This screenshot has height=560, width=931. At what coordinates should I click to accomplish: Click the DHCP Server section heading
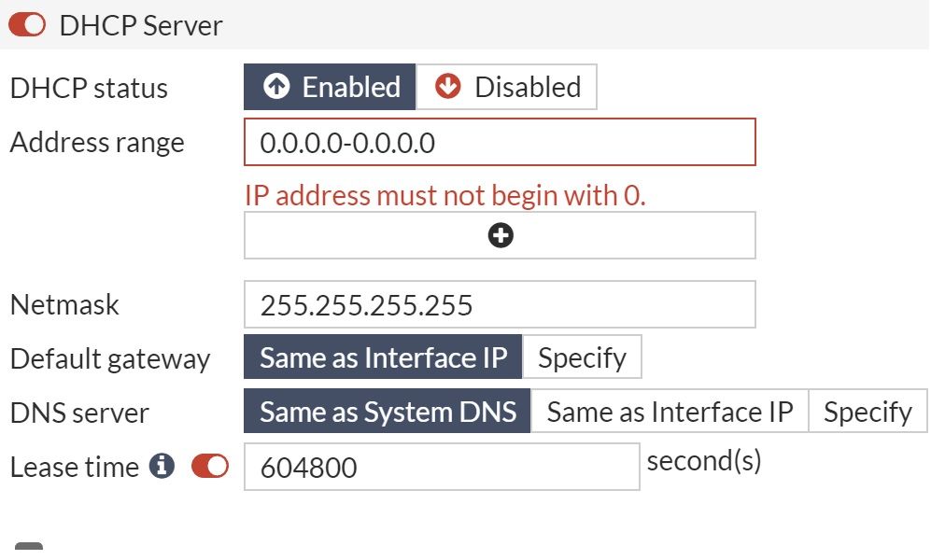[140, 25]
